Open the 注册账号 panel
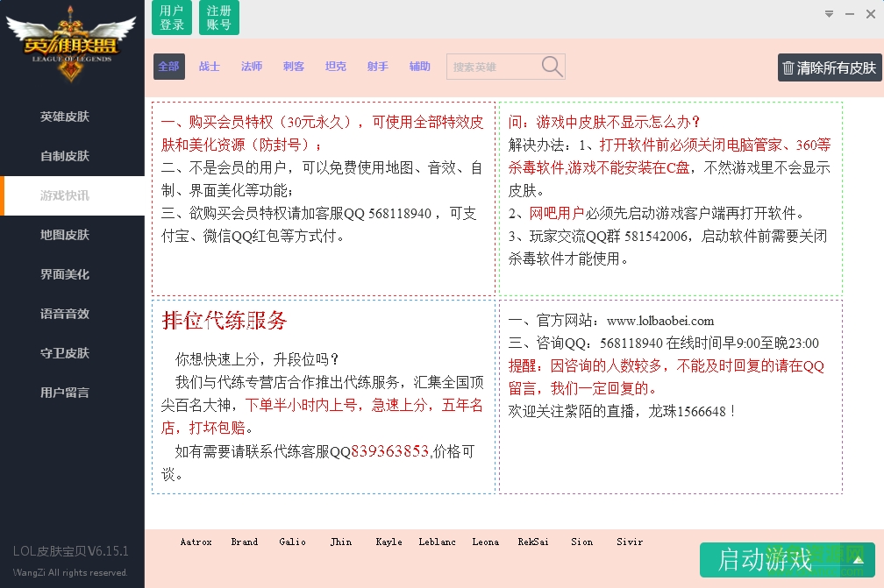Image resolution: width=884 pixels, height=588 pixels. click(218, 18)
